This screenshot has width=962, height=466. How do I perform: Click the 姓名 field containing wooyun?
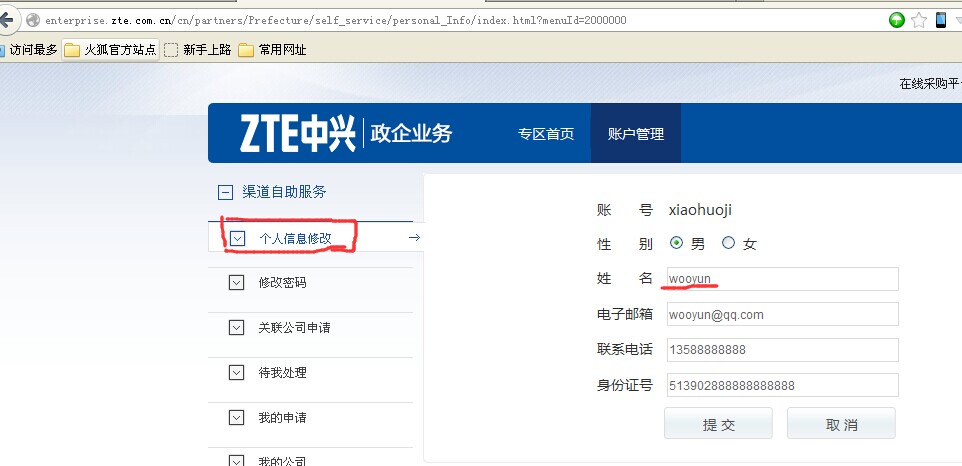[x=783, y=279]
